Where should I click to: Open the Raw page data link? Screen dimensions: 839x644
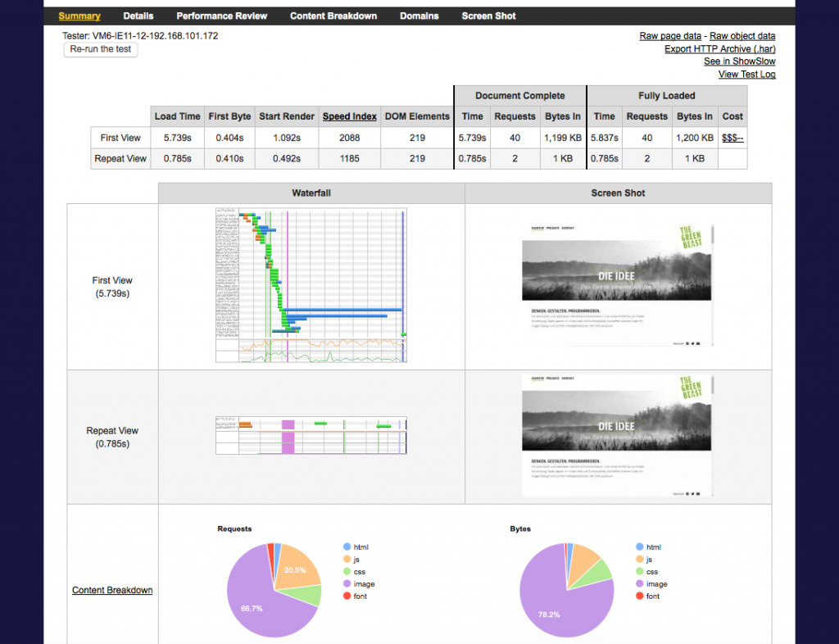670,36
